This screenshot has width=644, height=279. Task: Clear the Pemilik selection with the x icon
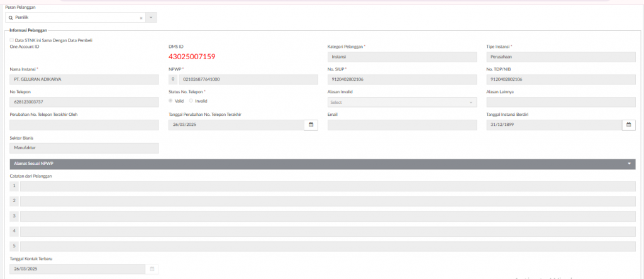141,18
